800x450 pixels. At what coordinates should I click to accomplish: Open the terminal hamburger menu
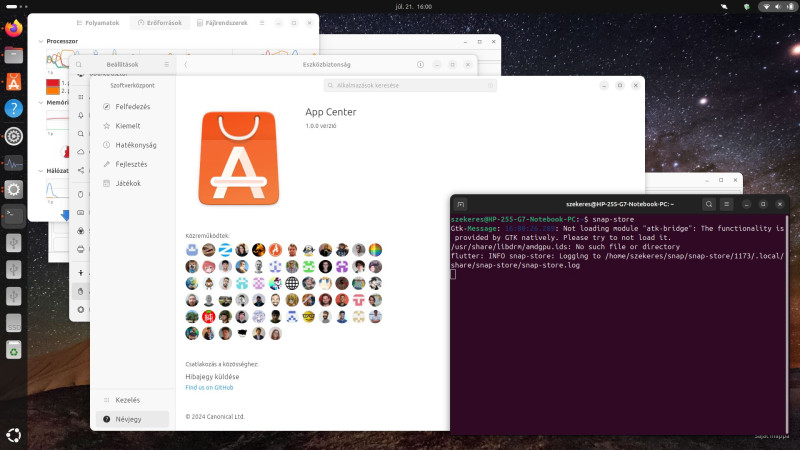727,204
